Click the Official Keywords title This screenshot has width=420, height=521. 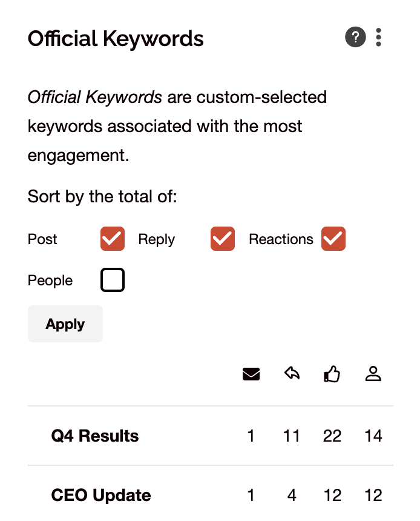[115, 38]
